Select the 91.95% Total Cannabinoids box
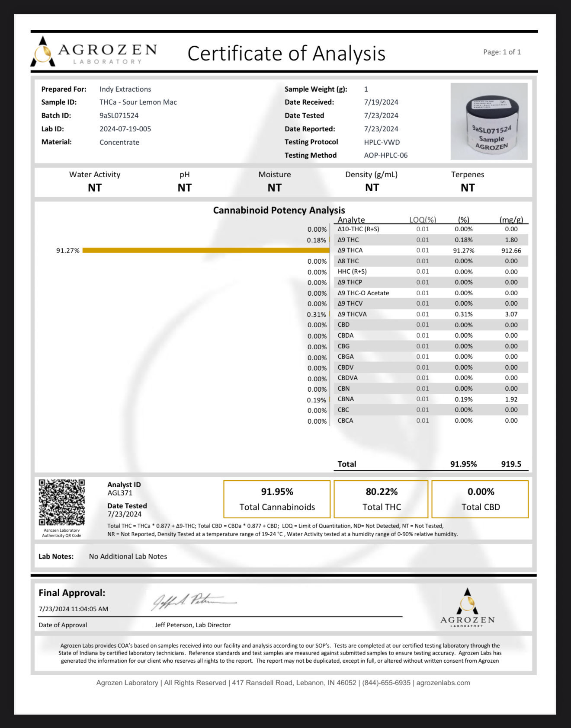 click(x=277, y=499)
